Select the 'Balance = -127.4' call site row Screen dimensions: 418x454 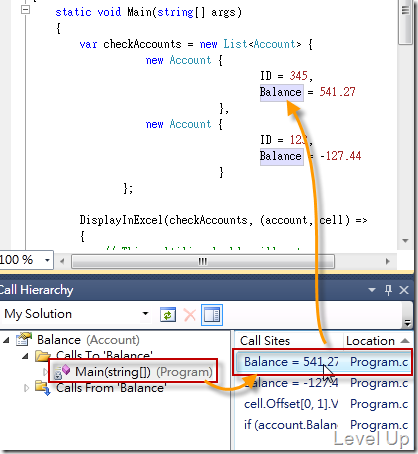pyautogui.click(x=323, y=383)
